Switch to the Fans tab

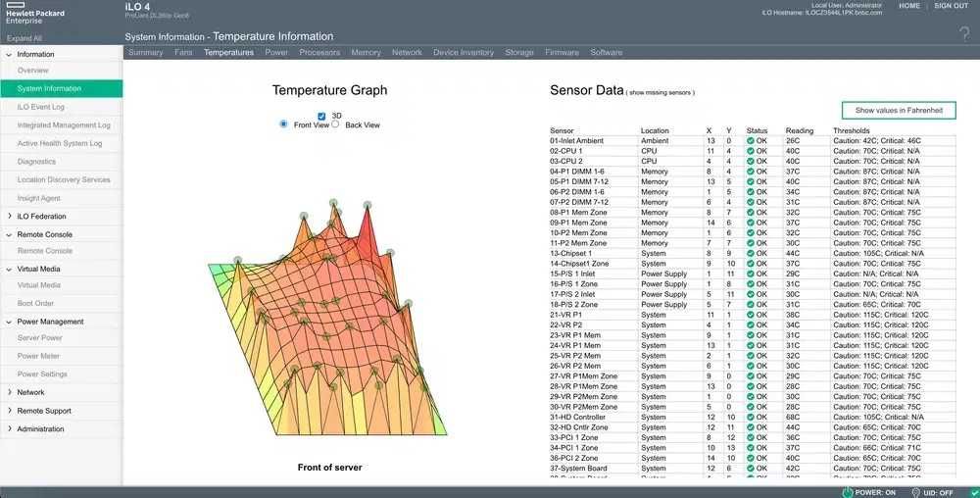[x=183, y=53]
